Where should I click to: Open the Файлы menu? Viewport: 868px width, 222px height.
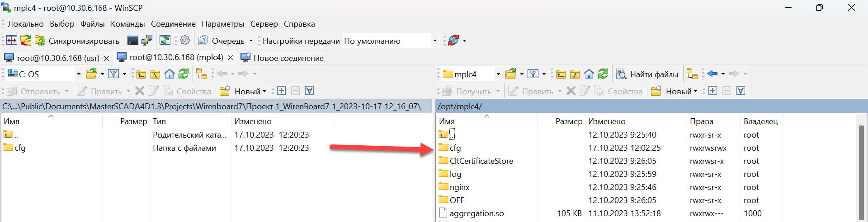(93, 24)
